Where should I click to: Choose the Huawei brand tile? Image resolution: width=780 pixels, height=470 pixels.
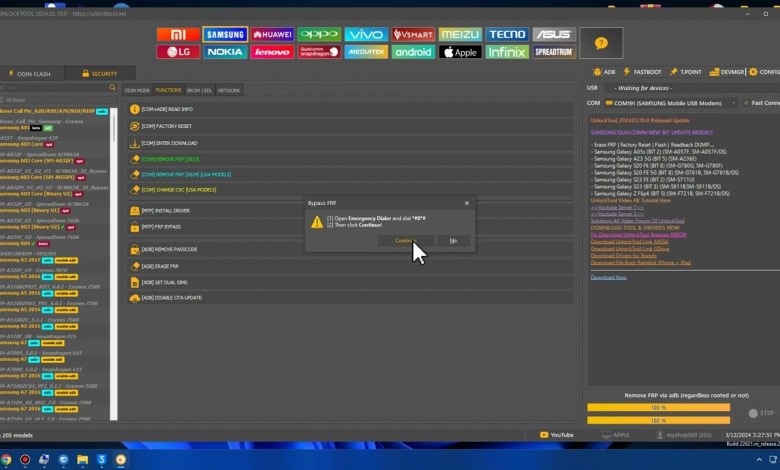click(272, 34)
